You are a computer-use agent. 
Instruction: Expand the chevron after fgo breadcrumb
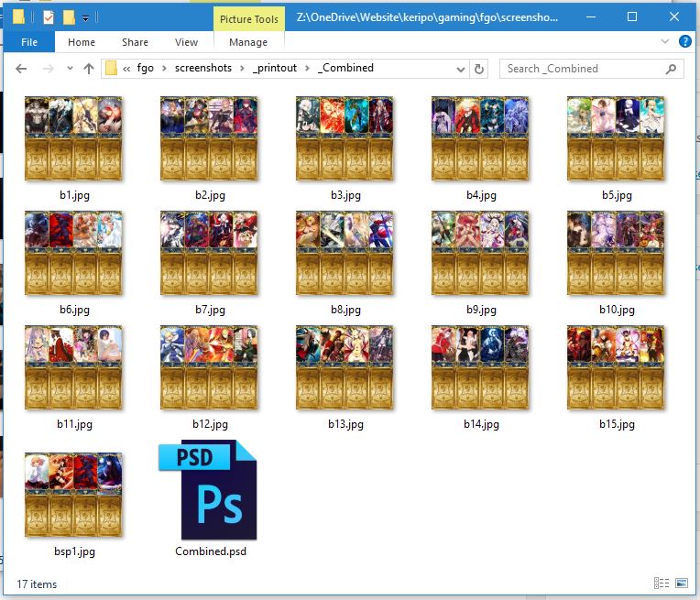point(164,69)
